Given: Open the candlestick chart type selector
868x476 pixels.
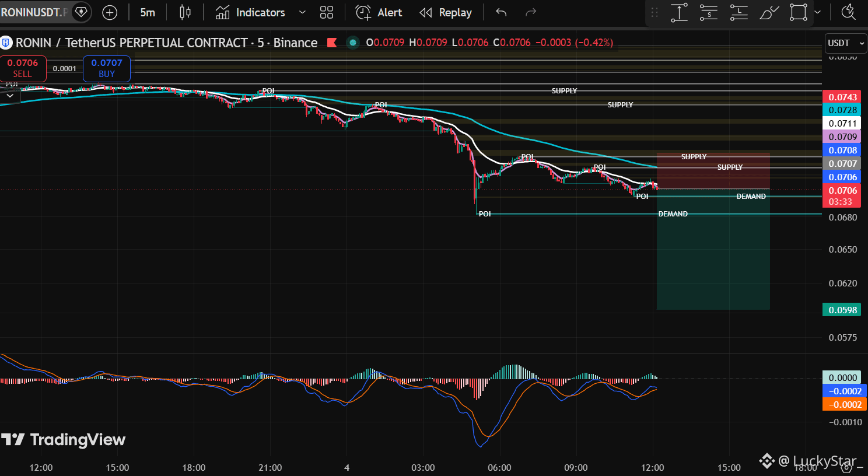Looking at the screenshot, I should click(x=185, y=12).
